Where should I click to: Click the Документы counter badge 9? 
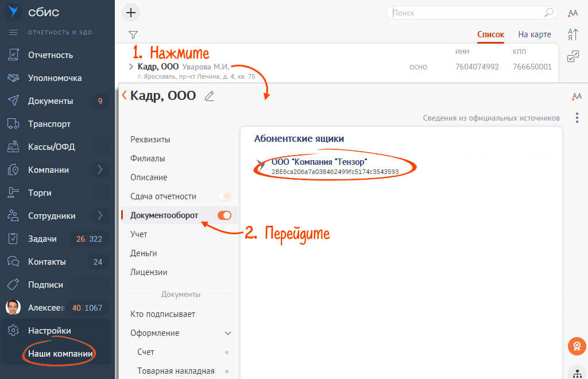point(100,101)
